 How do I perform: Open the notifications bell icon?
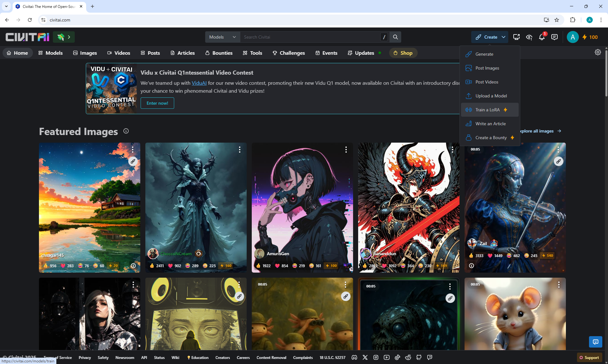tap(541, 37)
